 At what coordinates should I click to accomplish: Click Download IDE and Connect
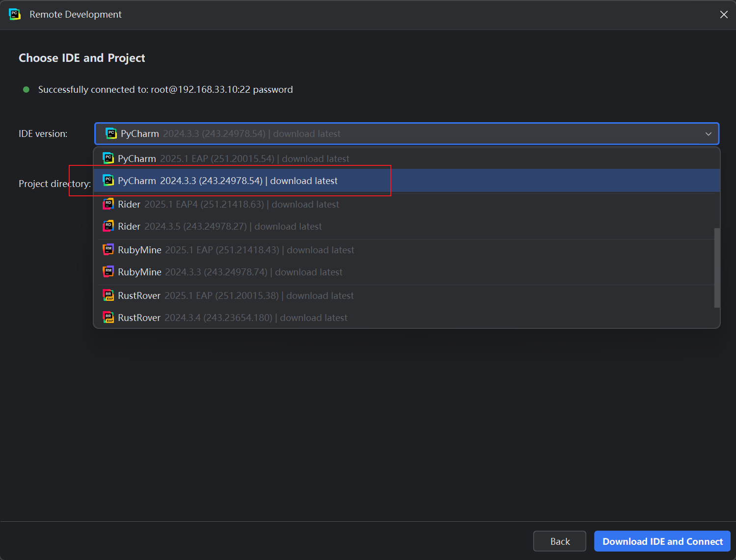click(x=662, y=541)
